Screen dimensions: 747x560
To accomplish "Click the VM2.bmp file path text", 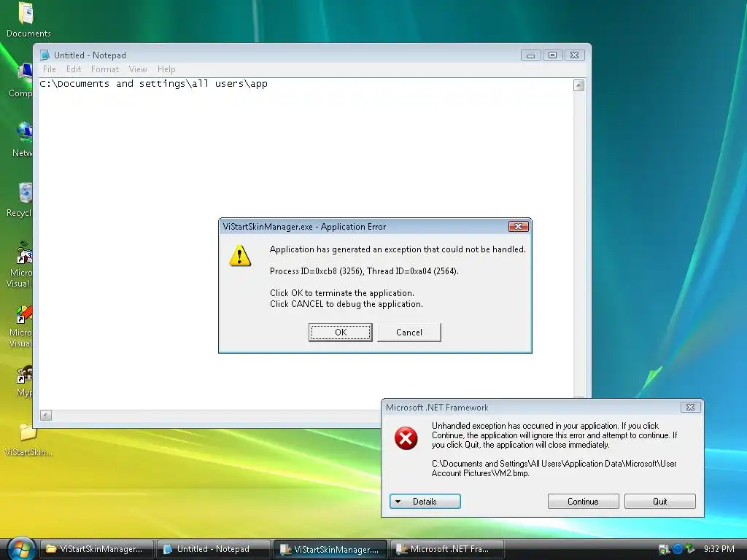I will coord(554,468).
